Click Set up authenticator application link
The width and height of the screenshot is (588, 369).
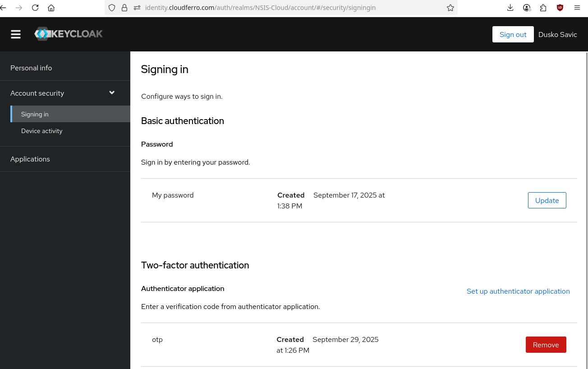(518, 291)
